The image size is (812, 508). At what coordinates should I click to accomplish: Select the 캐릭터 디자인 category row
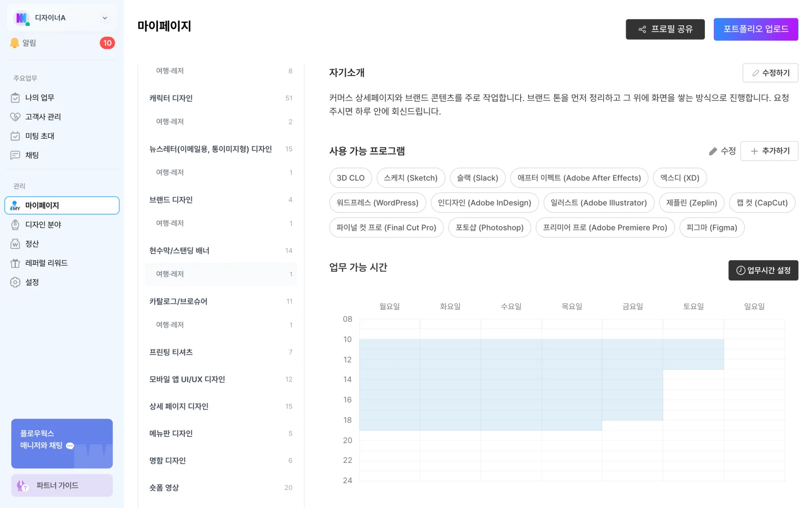click(221, 98)
